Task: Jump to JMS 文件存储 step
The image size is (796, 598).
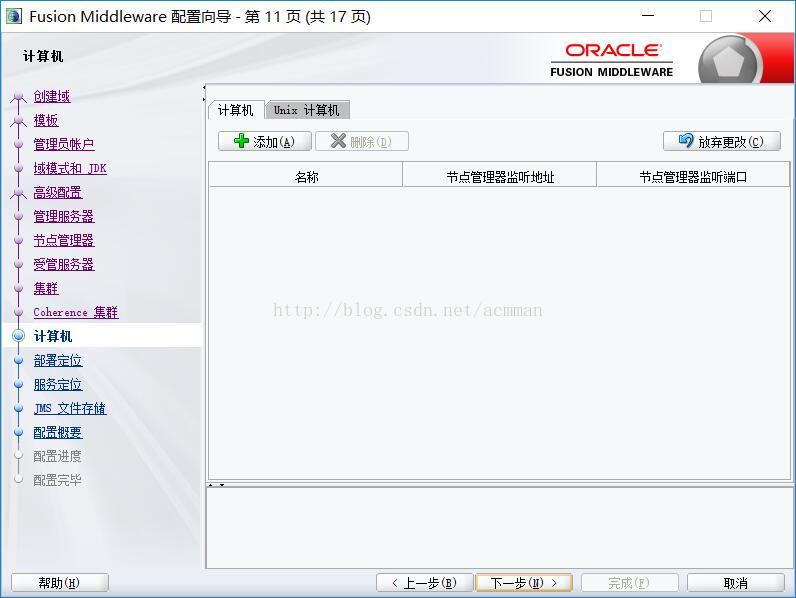Action: tap(70, 408)
